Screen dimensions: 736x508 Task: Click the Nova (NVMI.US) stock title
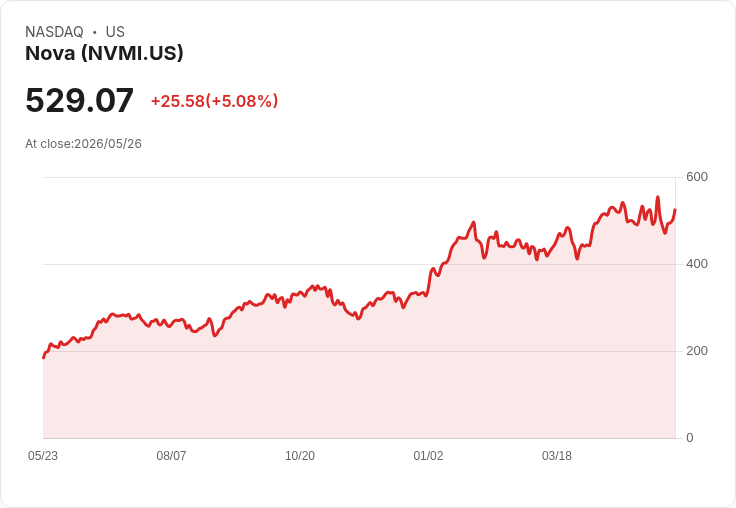click(x=104, y=53)
